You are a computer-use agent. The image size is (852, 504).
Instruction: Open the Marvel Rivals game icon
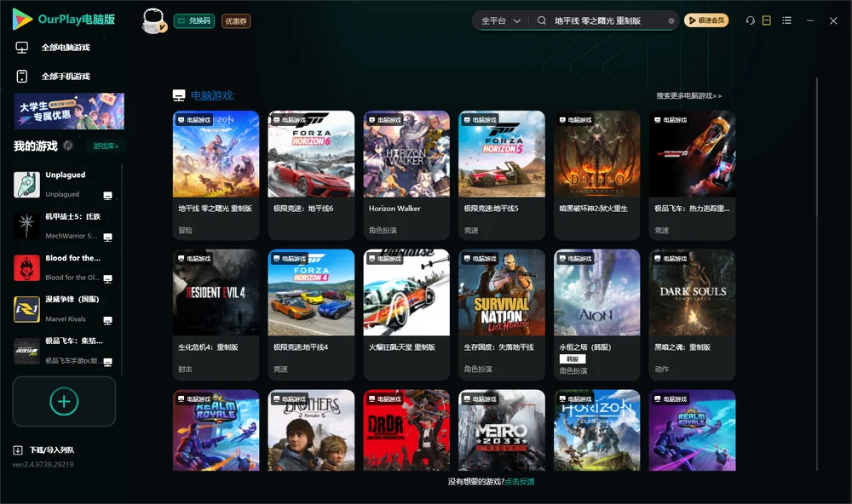pos(26,310)
